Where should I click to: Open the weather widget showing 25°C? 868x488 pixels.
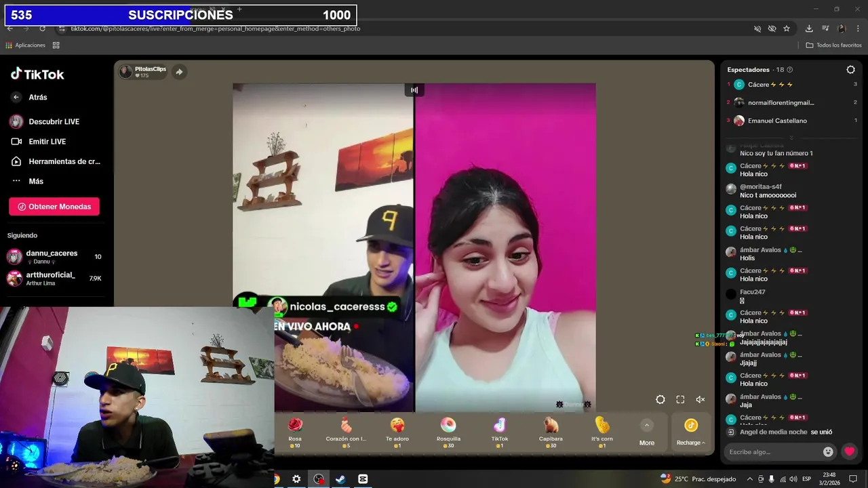tap(698, 479)
